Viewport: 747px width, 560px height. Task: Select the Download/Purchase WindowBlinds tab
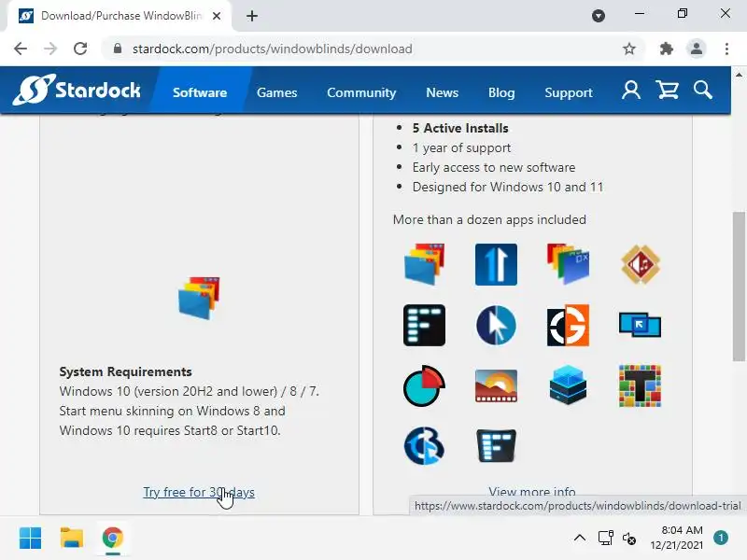[120, 16]
